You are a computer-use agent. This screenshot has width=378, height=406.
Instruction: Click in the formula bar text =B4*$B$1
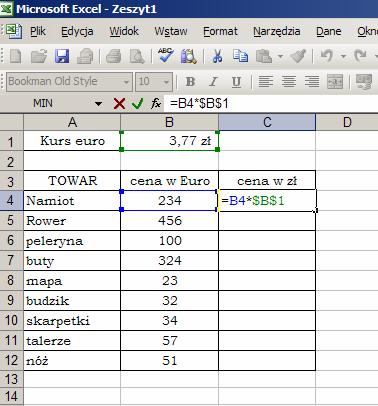tap(199, 104)
